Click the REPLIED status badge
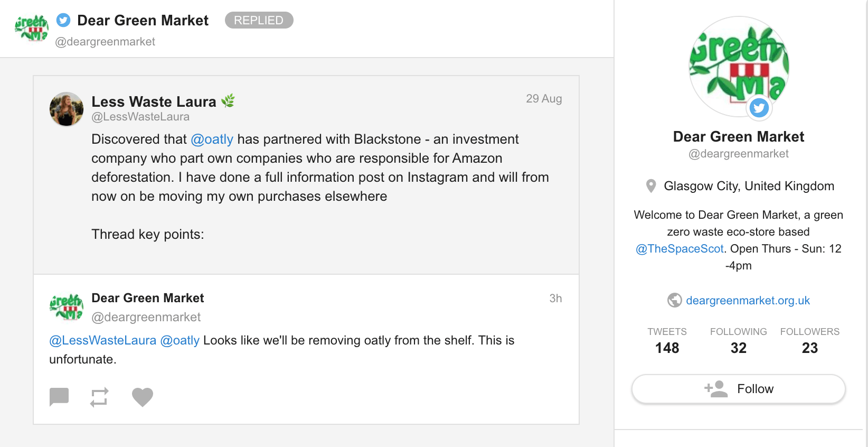Viewport: 868px width, 447px height. point(259,20)
